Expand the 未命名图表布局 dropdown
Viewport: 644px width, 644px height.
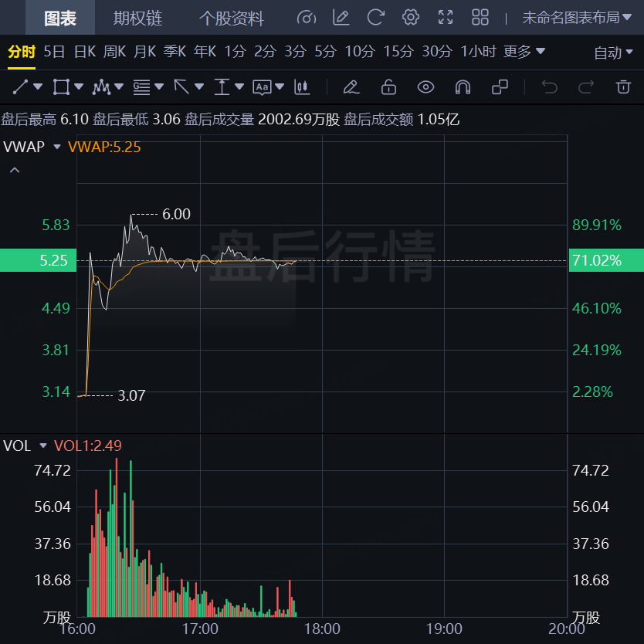tap(577, 18)
